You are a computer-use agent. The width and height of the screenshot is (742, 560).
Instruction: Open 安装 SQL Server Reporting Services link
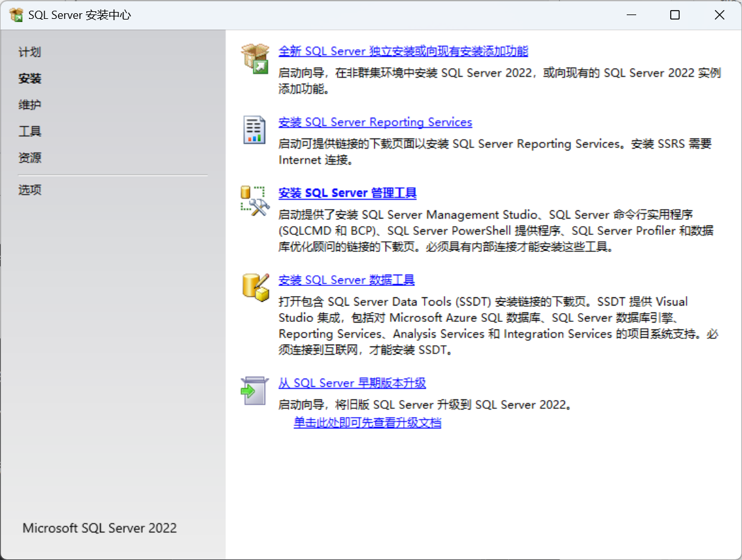pos(375,122)
